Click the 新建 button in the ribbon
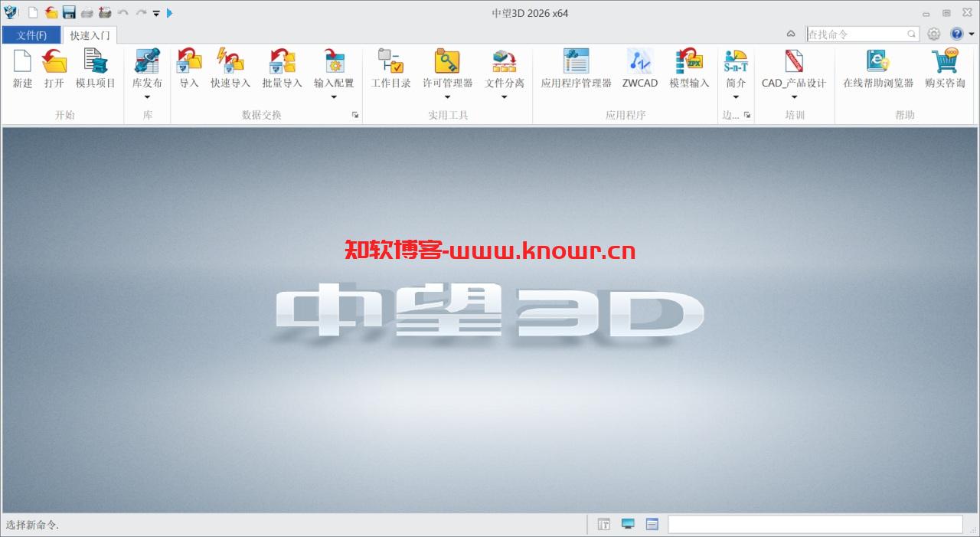The width and height of the screenshot is (980, 537). point(22,69)
